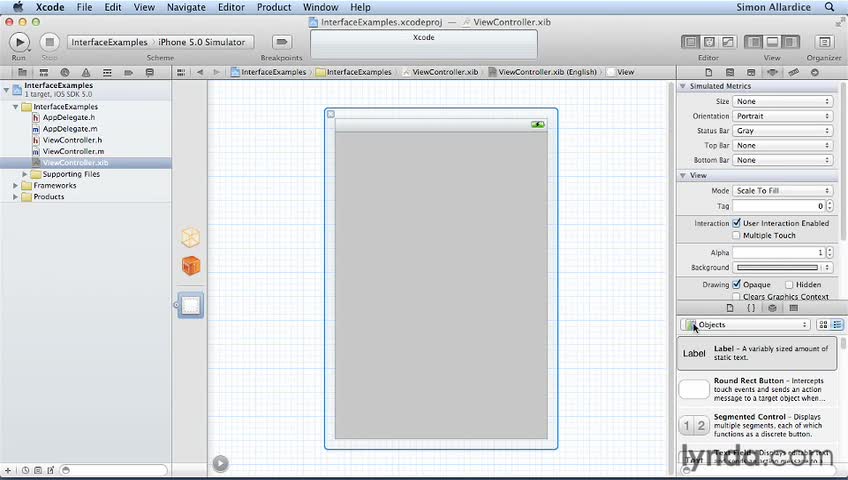848x480 pixels.
Task: Open the Xcode application menu
Action: (x=50, y=7)
